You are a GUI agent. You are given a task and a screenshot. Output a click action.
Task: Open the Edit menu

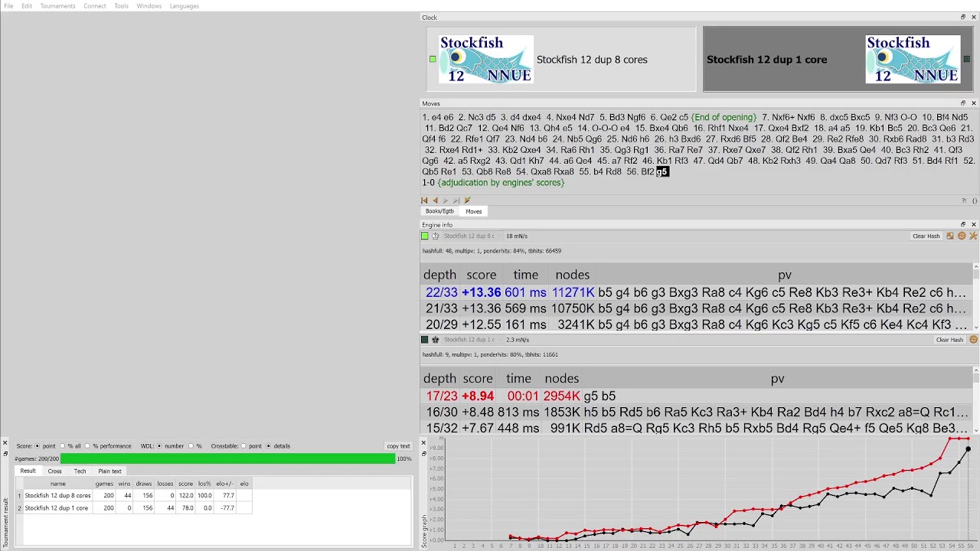[27, 6]
